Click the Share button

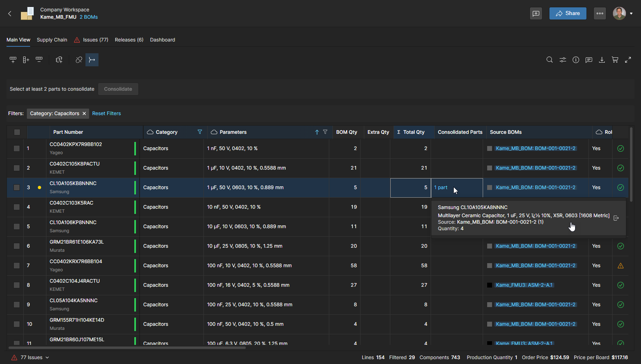click(x=568, y=13)
